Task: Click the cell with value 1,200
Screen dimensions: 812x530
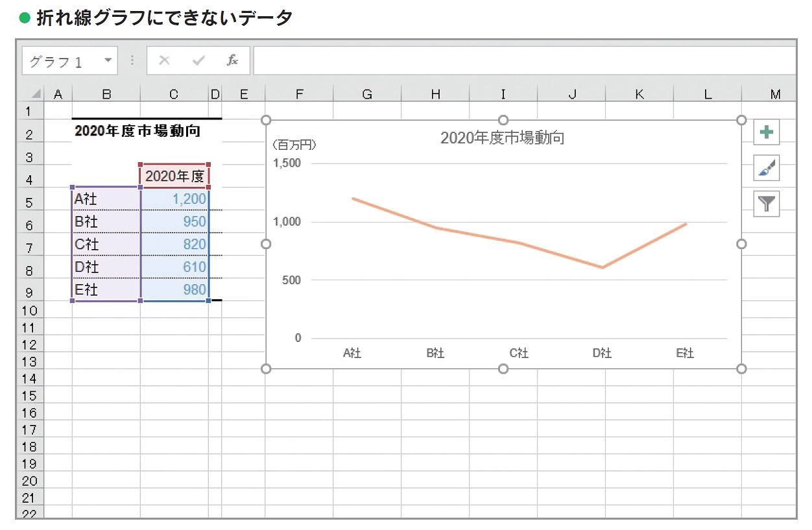Action: click(174, 199)
